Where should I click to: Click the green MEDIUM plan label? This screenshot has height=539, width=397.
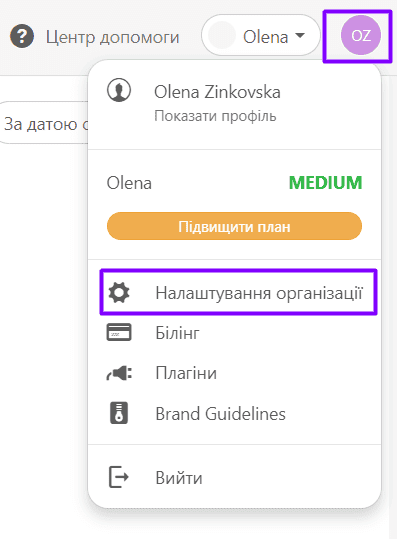[325, 183]
